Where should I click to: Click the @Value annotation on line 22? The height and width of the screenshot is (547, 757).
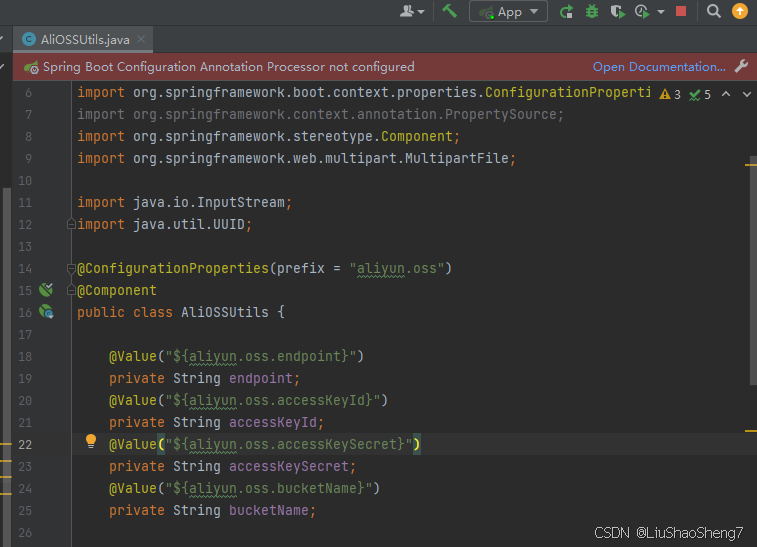pos(133,445)
